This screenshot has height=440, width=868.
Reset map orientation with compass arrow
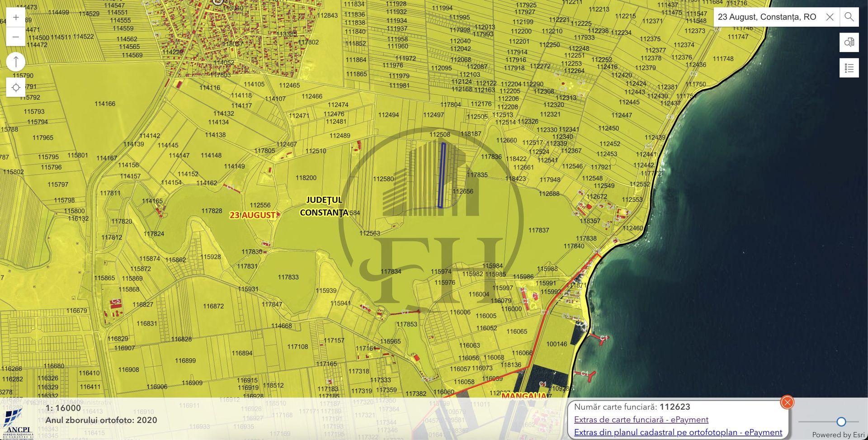[16, 62]
